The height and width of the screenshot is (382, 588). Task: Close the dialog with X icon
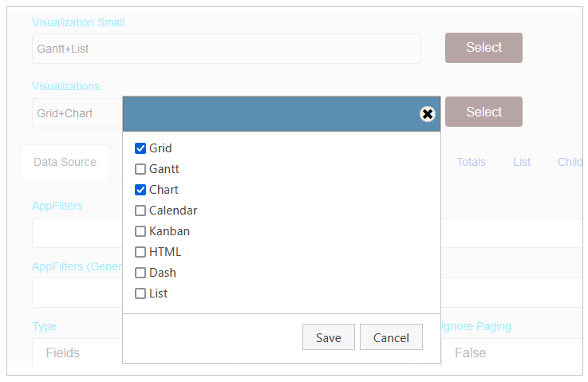pos(428,114)
